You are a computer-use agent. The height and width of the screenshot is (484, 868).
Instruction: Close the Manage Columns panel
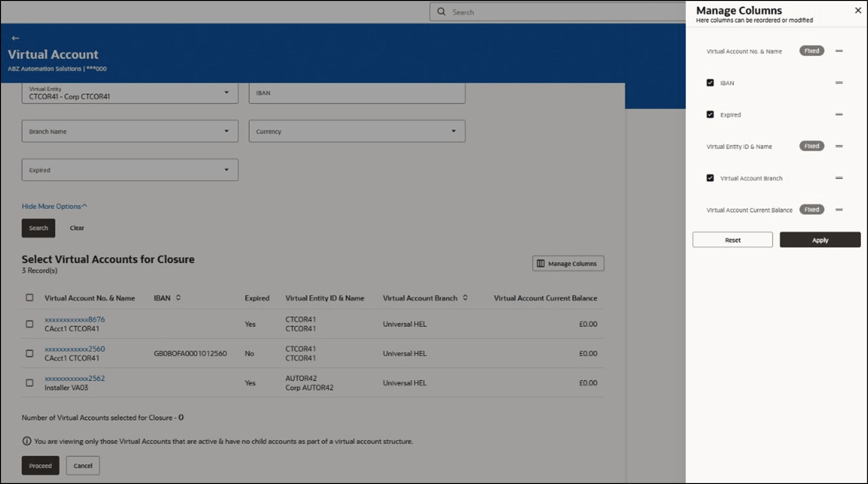pos(858,10)
